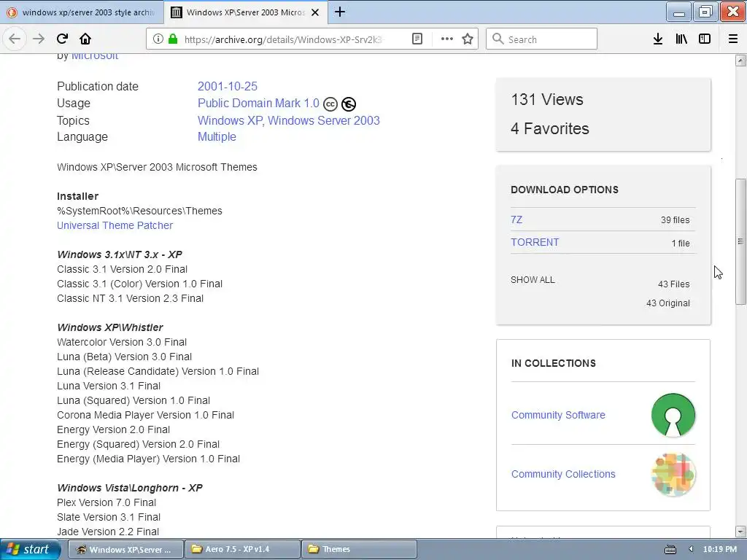Download the 7Z files option
The image size is (747, 560).
(516, 219)
